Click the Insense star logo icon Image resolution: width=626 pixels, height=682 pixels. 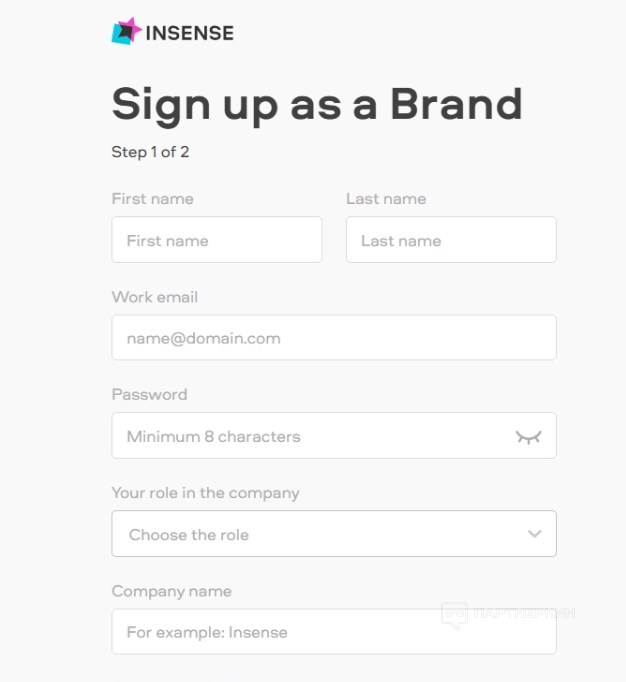coord(127,31)
